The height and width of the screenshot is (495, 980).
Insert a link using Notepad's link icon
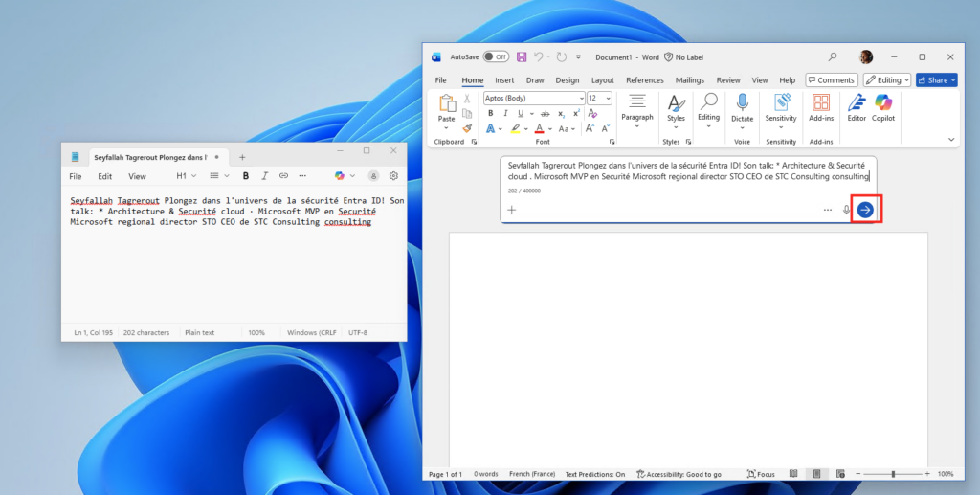(x=283, y=176)
